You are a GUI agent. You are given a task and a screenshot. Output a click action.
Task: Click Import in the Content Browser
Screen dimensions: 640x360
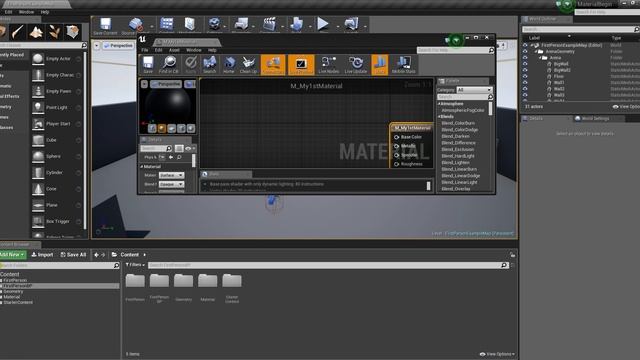coord(42,254)
